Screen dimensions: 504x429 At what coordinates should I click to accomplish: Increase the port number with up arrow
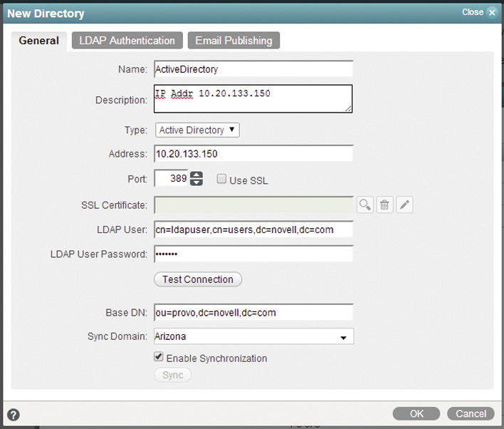pos(196,175)
